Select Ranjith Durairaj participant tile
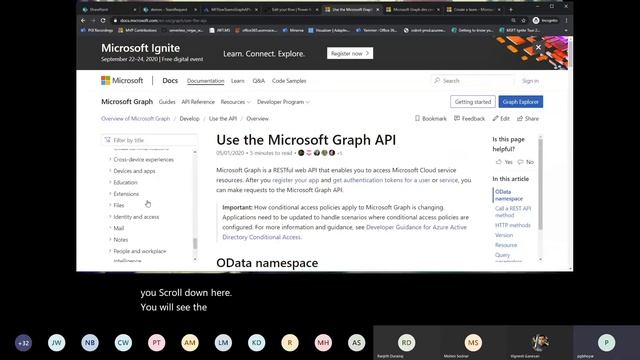 coord(407,343)
